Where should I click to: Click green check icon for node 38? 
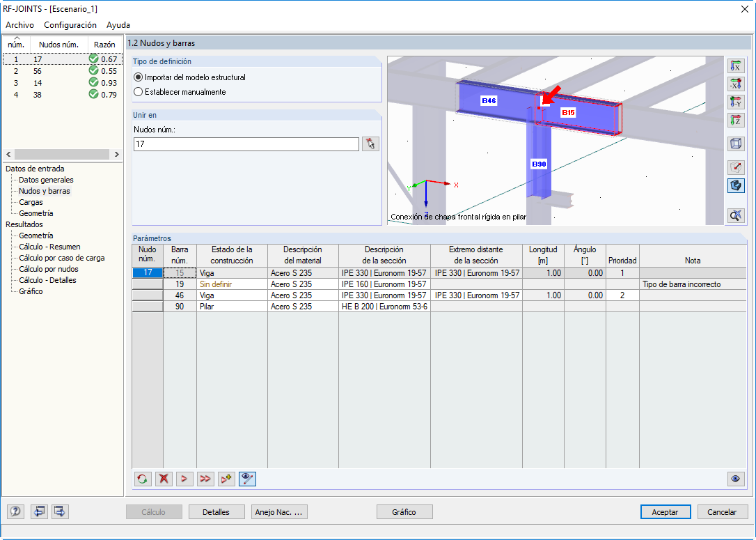[x=93, y=94]
